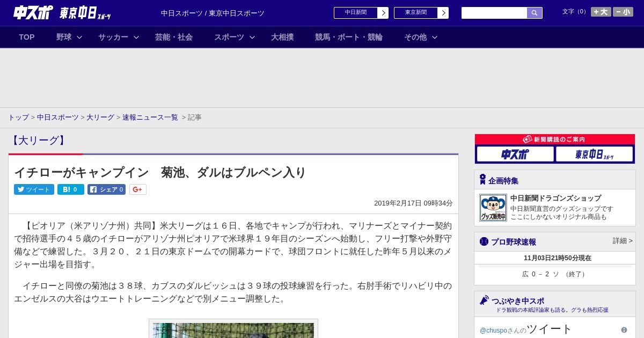The width and height of the screenshot is (644, 338).
Task: Click the article date 2019年2月17日 09時34分
Action: pyautogui.click(x=413, y=203)
